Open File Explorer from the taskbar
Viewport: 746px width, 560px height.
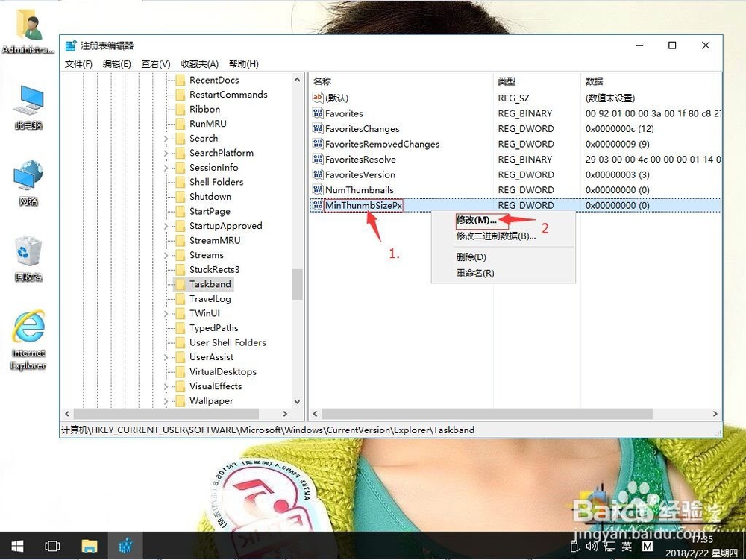click(x=89, y=547)
